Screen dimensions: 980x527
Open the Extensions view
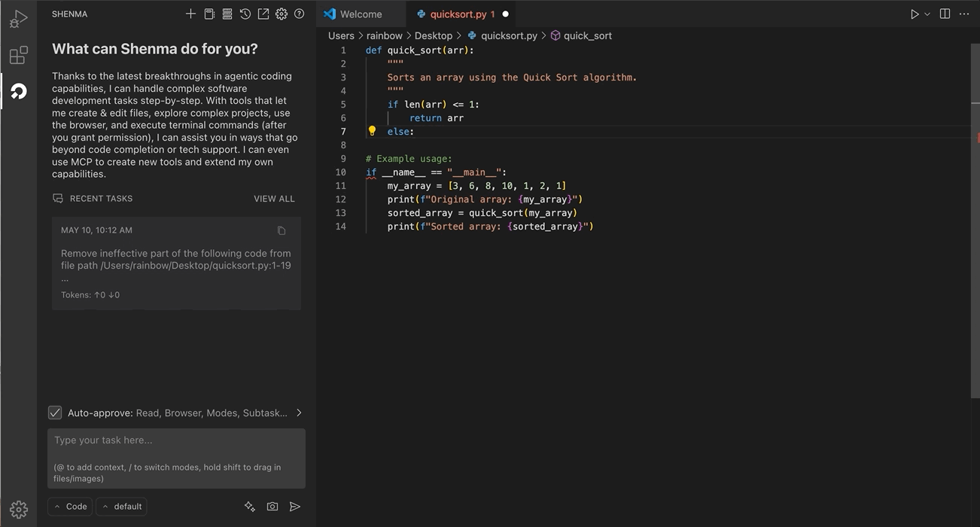[19, 55]
